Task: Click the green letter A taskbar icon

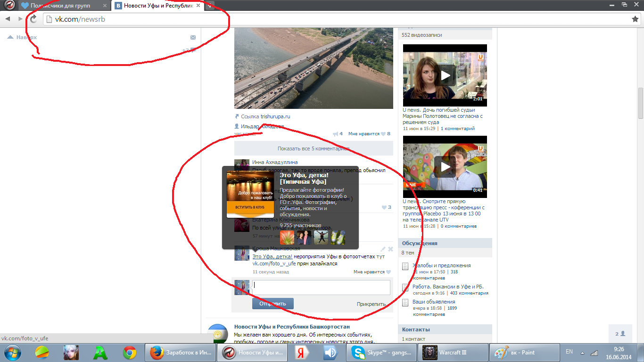Action: click(100, 352)
